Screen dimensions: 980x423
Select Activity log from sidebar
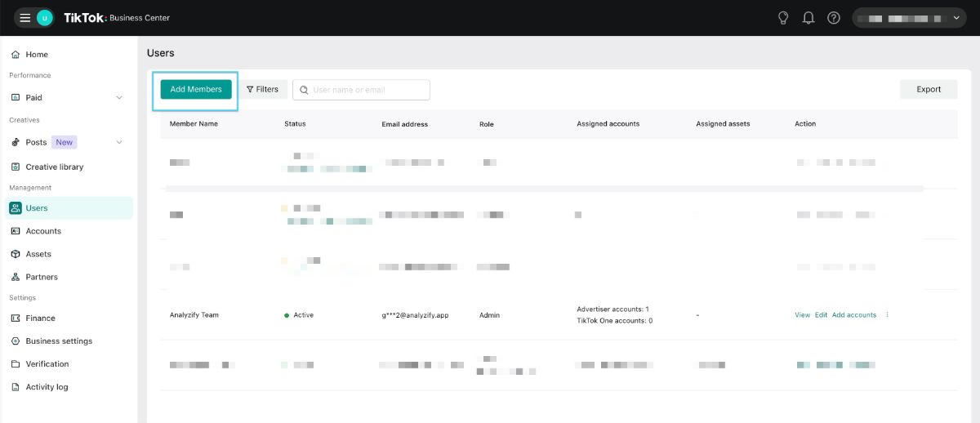(47, 386)
